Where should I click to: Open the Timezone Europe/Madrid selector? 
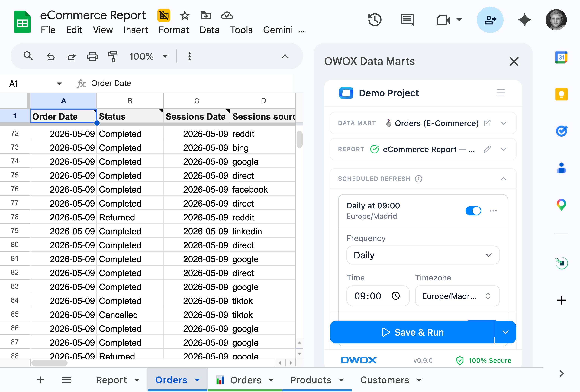click(457, 296)
